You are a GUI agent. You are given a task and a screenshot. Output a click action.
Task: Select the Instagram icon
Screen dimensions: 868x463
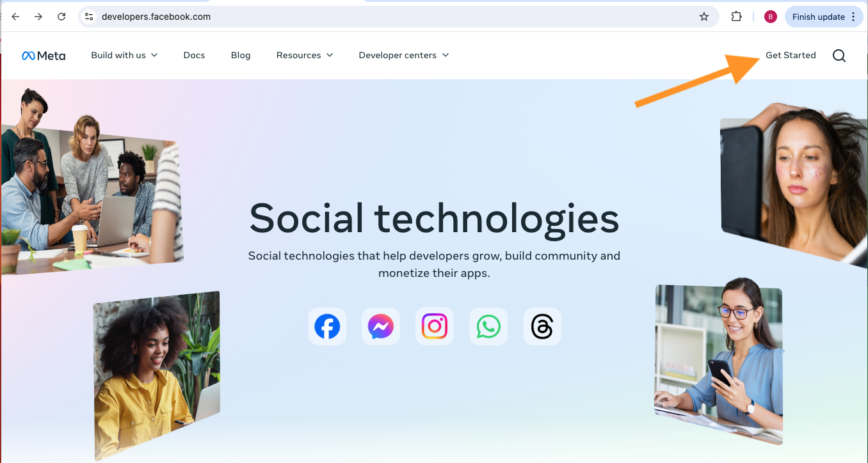(x=435, y=327)
